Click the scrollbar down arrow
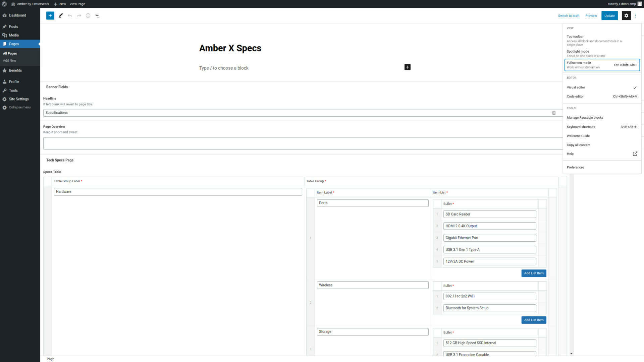Image resolution: width=644 pixels, height=362 pixels. click(x=571, y=354)
